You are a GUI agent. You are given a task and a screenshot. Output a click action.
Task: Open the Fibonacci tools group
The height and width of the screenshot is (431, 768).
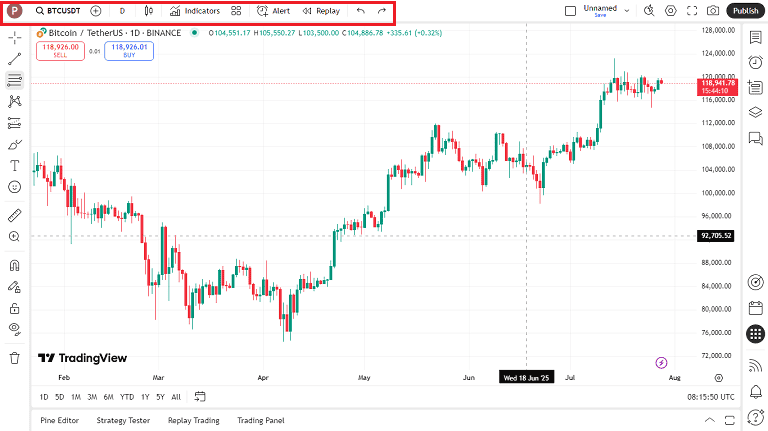15,80
